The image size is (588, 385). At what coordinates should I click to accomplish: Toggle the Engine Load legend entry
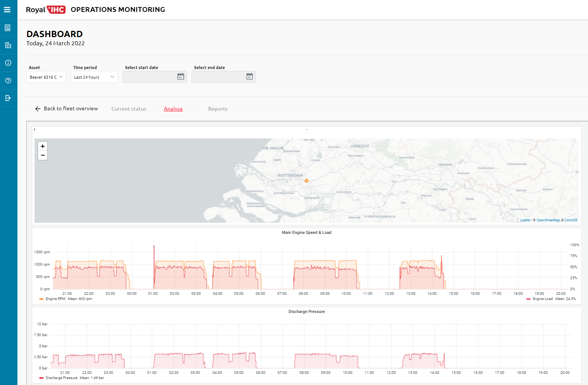tap(542, 299)
